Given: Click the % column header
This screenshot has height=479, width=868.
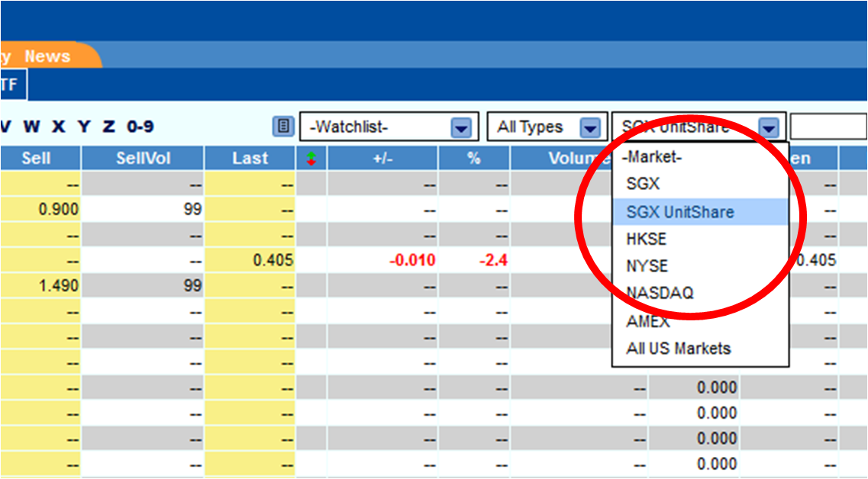Looking at the screenshot, I should tap(473, 158).
